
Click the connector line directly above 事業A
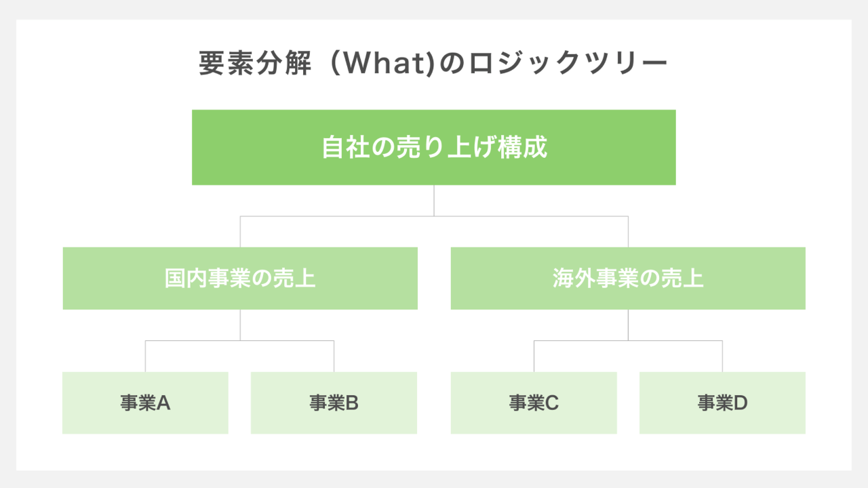(x=145, y=356)
